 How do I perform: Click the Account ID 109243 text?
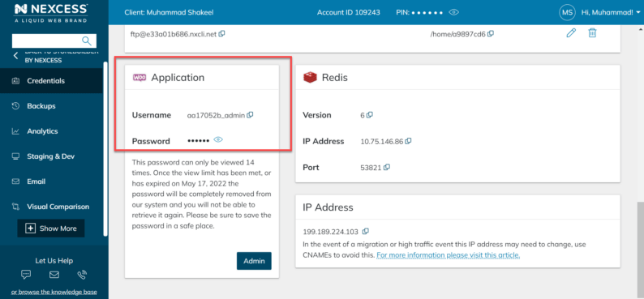coord(348,12)
